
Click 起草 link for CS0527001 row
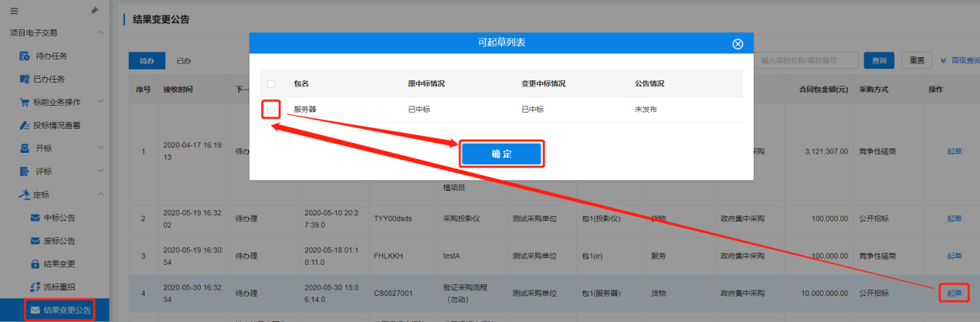click(x=954, y=293)
